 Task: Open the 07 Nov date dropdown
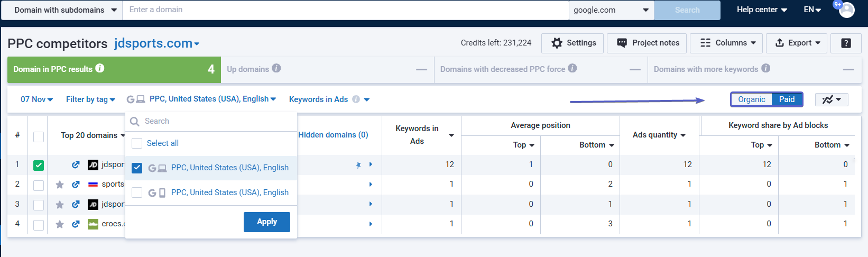(36, 99)
